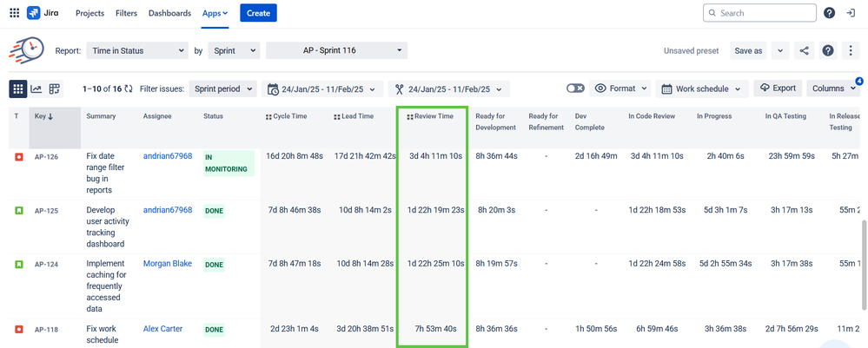
Task: Click the Time in Status stopwatch logo
Action: coord(26,50)
